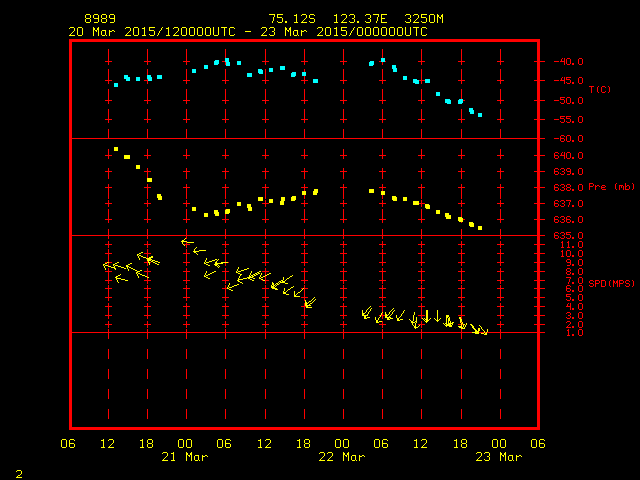Click the SPD(MPS) axis label

coord(611,283)
